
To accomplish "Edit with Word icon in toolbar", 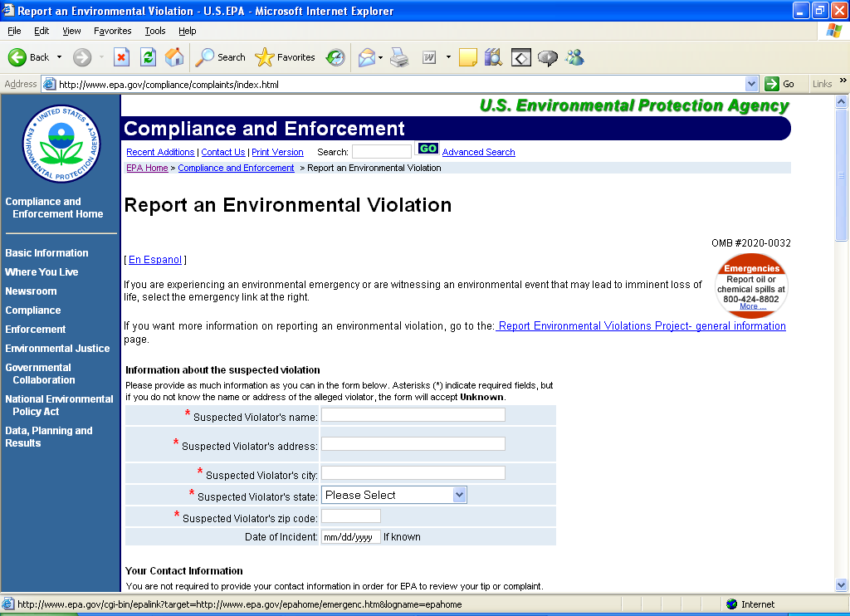I will point(429,57).
